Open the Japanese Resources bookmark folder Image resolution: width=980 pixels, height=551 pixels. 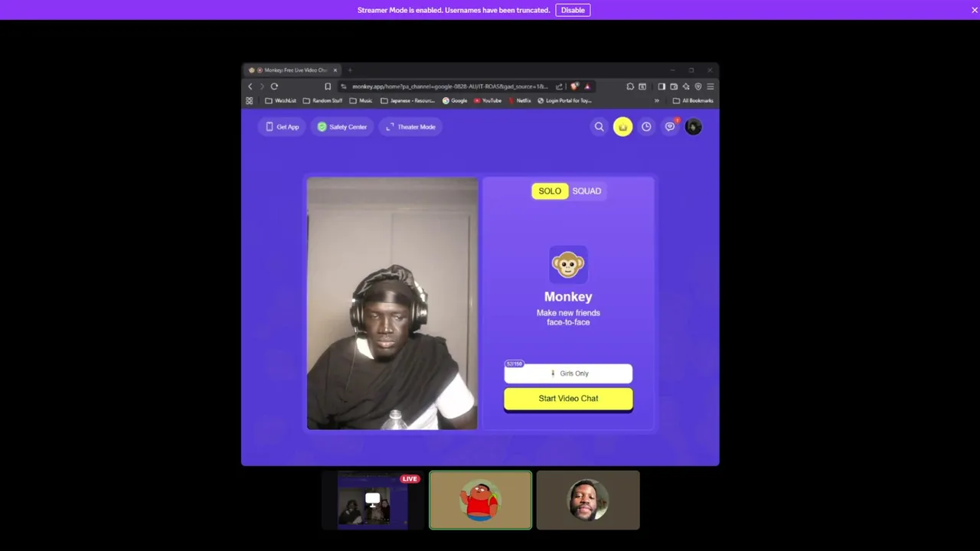(407, 101)
